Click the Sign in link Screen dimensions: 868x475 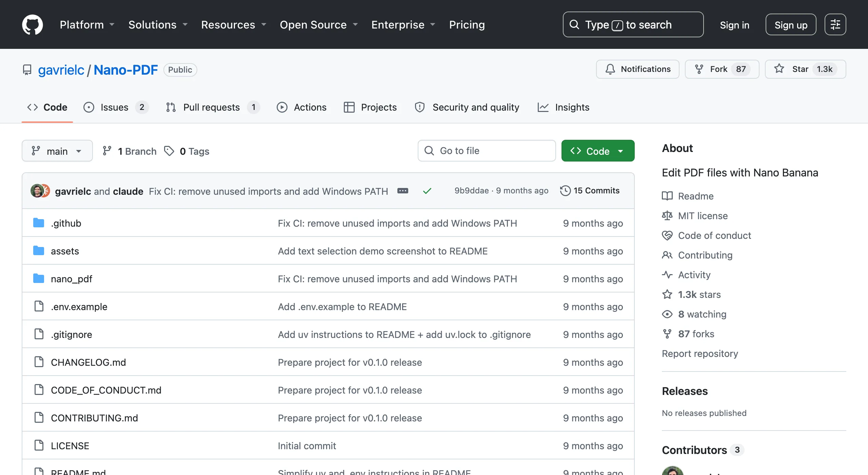[x=734, y=25]
